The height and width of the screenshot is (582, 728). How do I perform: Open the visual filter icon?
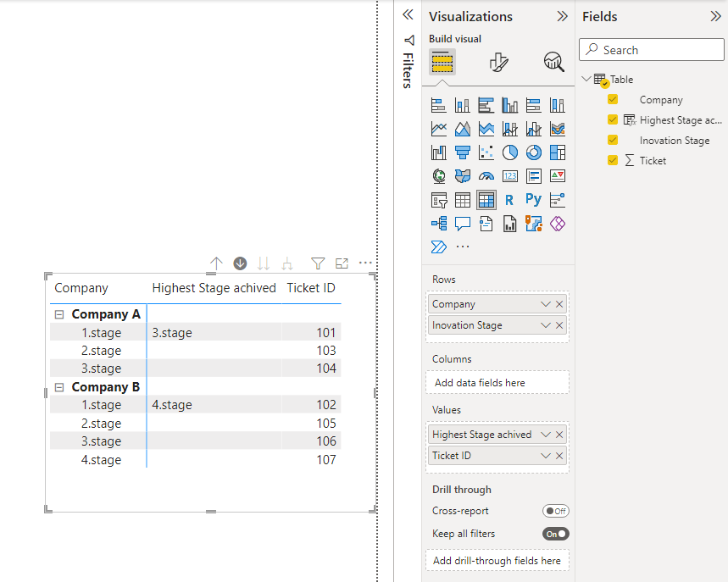coord(318,263)
